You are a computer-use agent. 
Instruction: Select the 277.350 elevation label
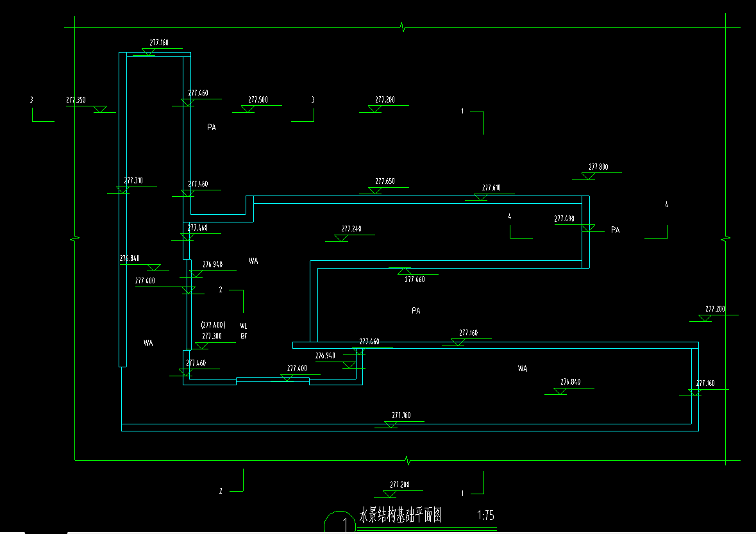click(76, 100)
